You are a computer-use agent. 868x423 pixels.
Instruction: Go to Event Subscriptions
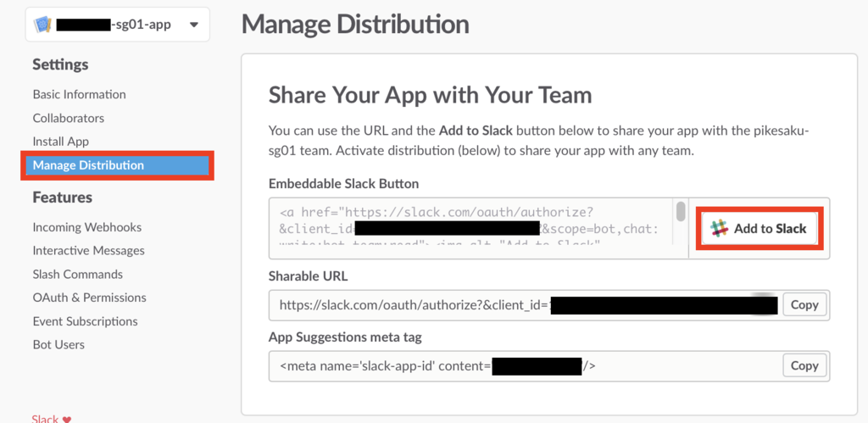[x=85, y=321]
